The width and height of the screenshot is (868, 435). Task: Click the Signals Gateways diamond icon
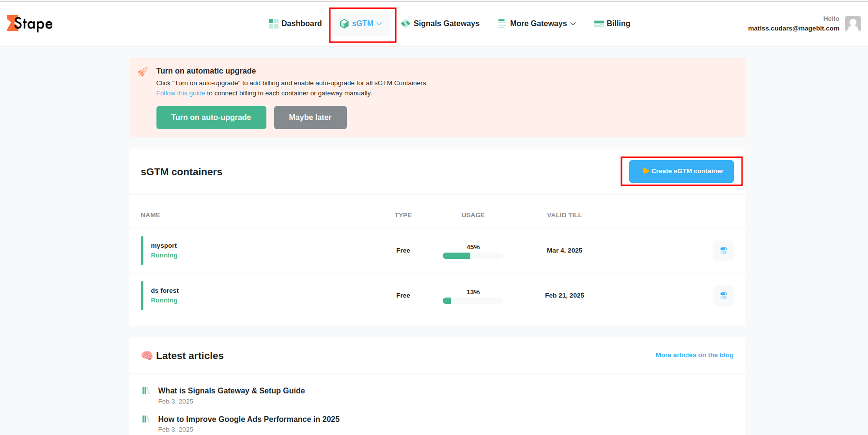coord(405,23)
